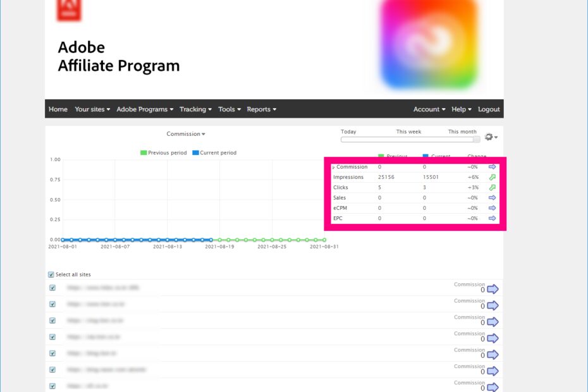Uncheck the sixth site's checkbox in the list
The width and height of the screenshot is (588, 392).
(x=52, y=370)
